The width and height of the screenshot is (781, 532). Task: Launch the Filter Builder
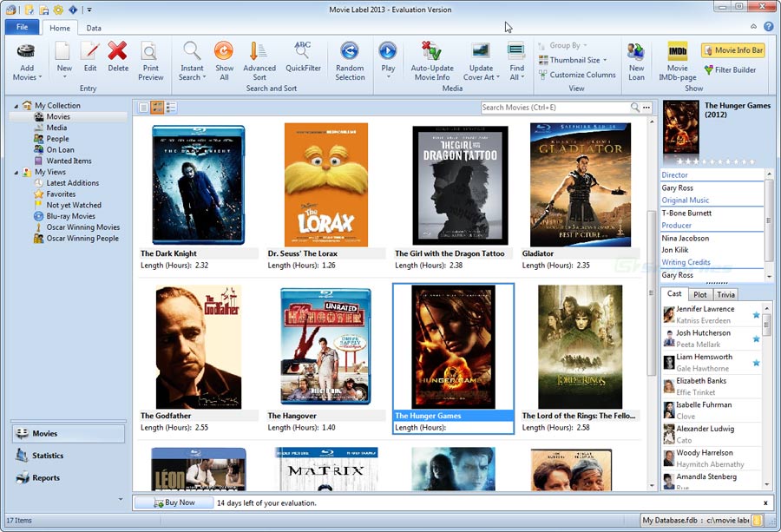coord(732,71)
